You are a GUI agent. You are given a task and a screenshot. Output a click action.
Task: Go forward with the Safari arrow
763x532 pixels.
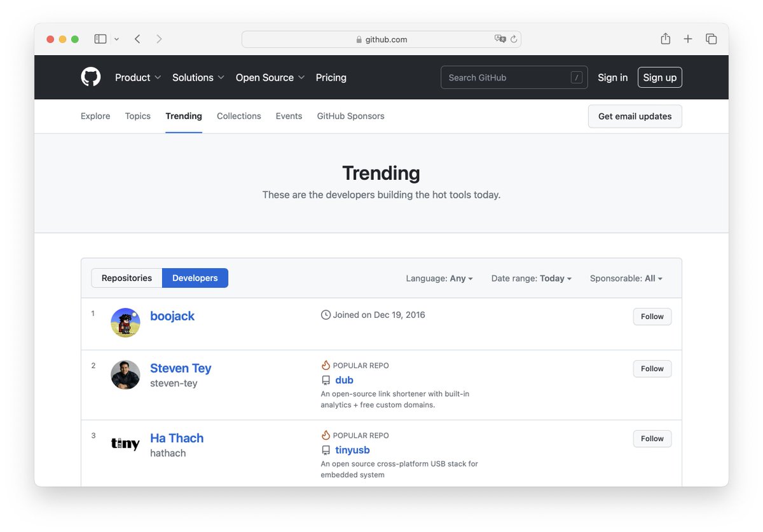(x=159, y=39)
